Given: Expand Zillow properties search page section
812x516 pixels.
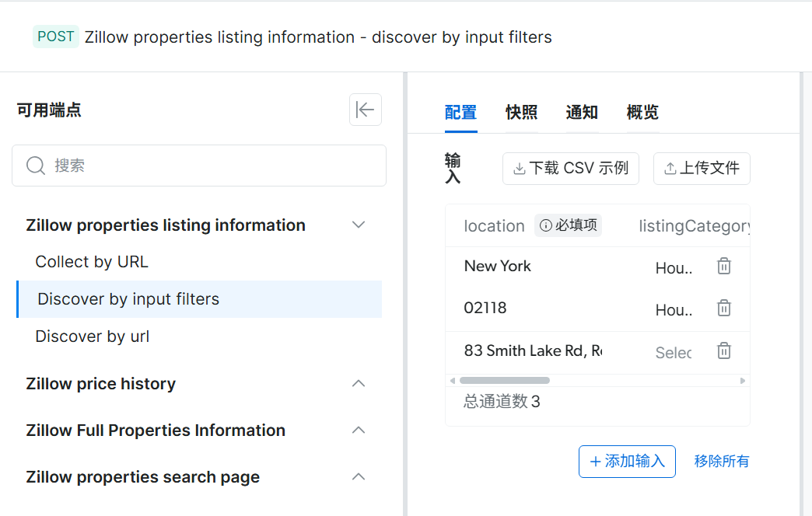Looking at the screenshot, I should 359,476.
